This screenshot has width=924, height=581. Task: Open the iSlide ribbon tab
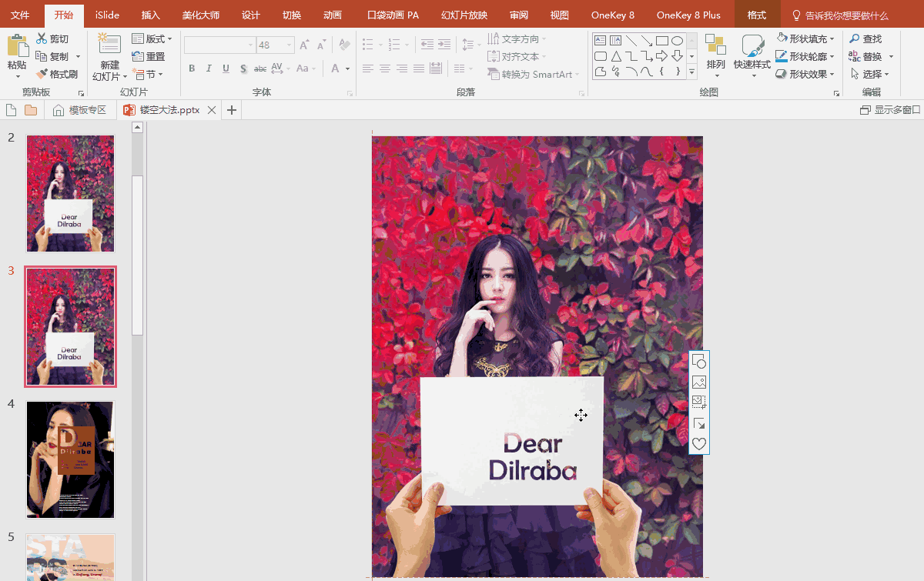107,15
